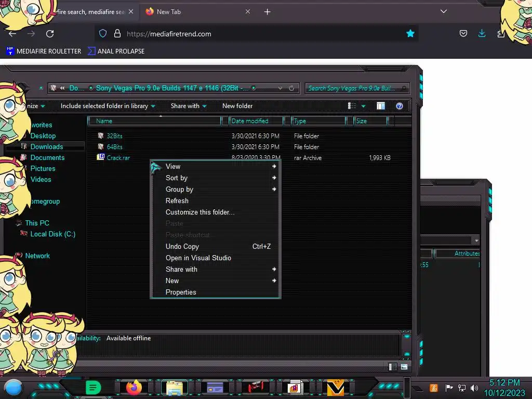Open explorer help question mark icon
The image size is (532, 399).
400,106
